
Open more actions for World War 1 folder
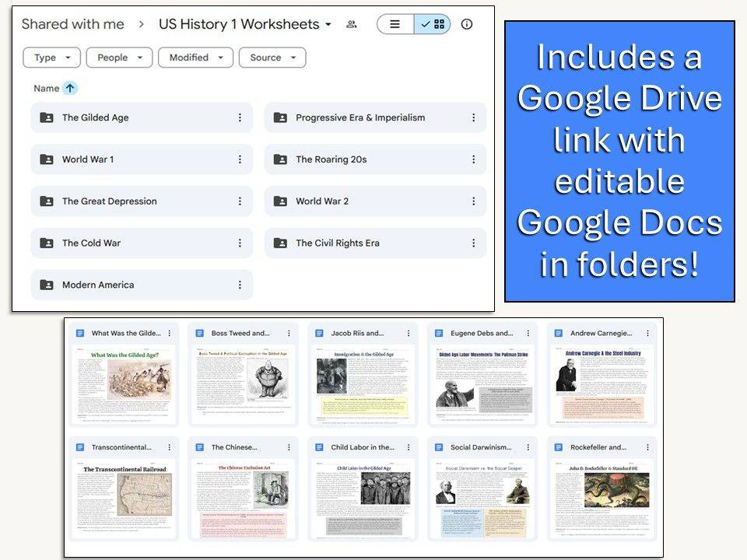click(x=240, y=159)
